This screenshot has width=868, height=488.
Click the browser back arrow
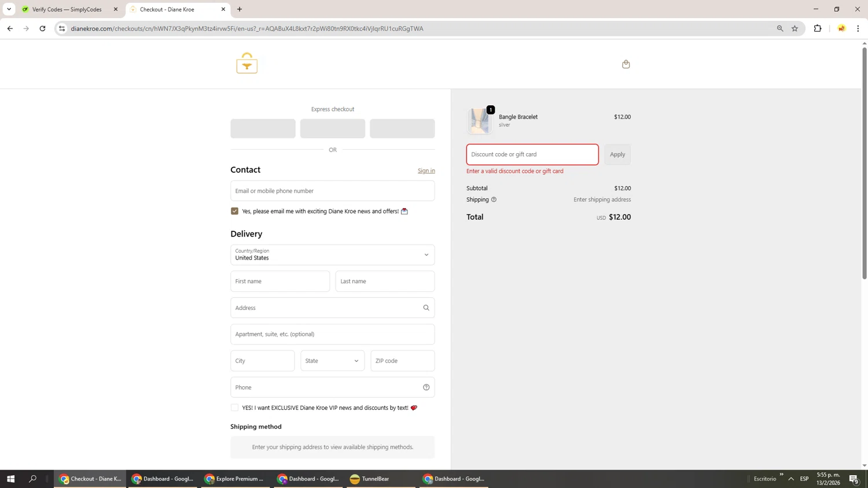(x=10, y=28)
